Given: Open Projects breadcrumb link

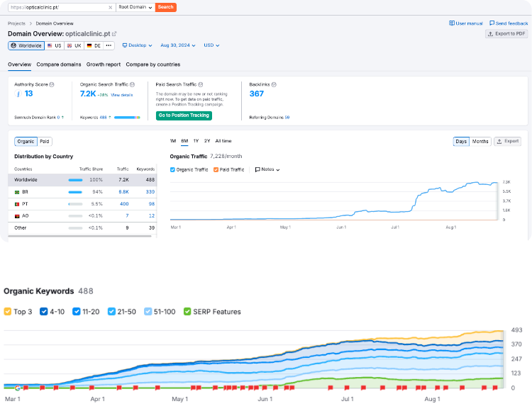Looking at the screenshot, I should coord(16,23).
